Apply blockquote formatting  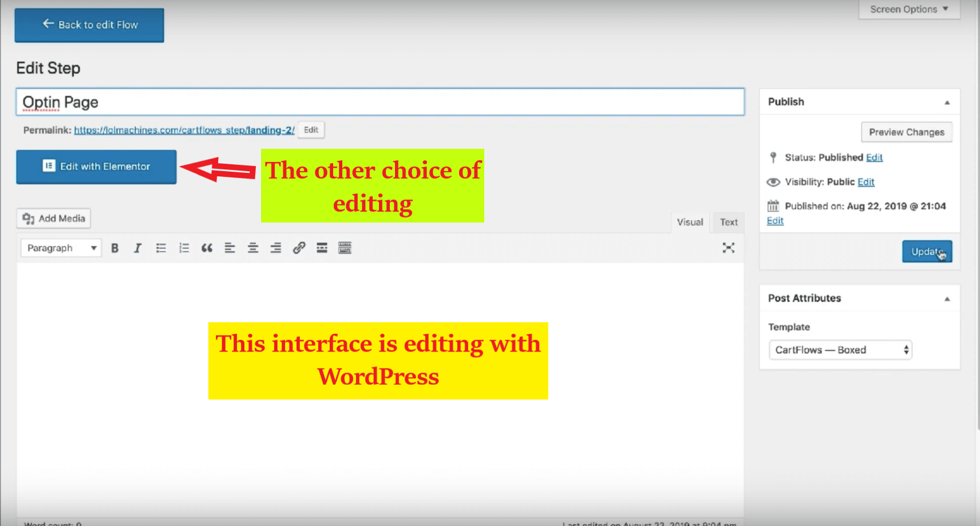207,248
